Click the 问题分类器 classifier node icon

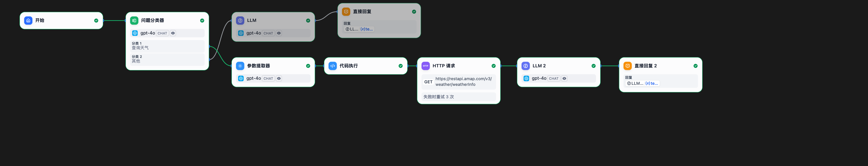[x=134, y=21]
